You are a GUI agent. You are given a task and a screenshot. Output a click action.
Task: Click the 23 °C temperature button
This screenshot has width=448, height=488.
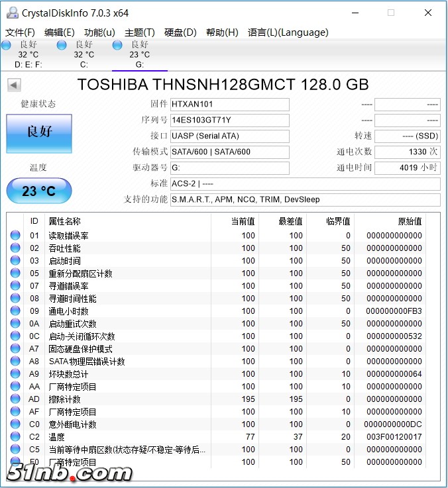coord(39,191)
